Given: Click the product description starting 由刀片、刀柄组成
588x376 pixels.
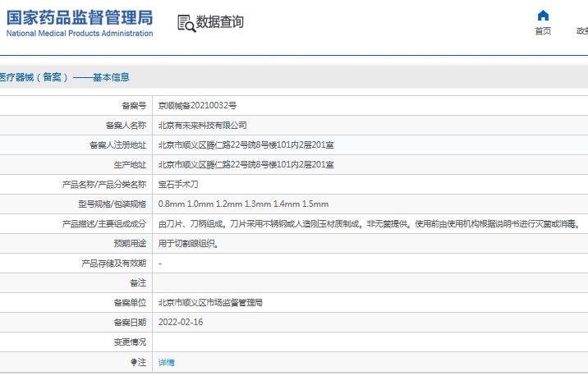Looking at the screenshot, I should [370, 224].
